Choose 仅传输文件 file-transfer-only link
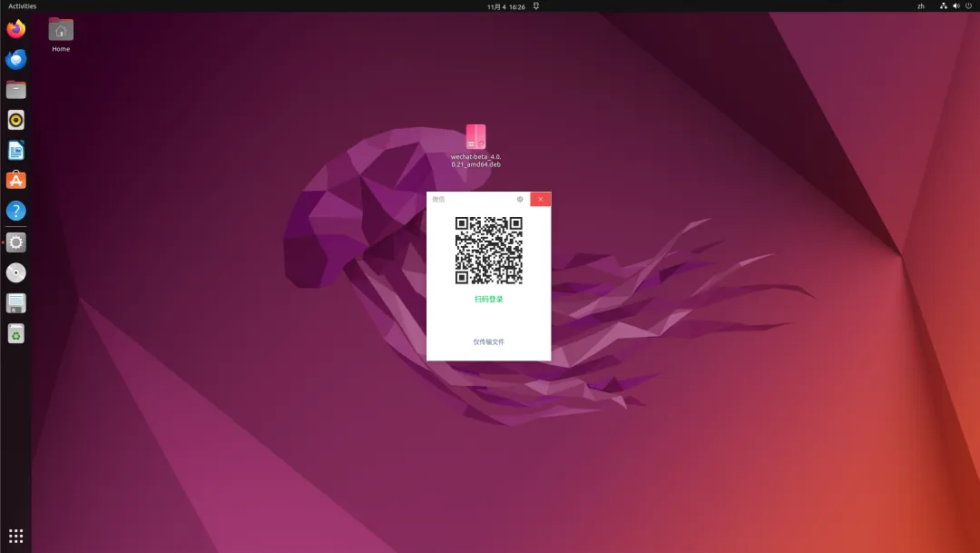 (x=489, y=341)
